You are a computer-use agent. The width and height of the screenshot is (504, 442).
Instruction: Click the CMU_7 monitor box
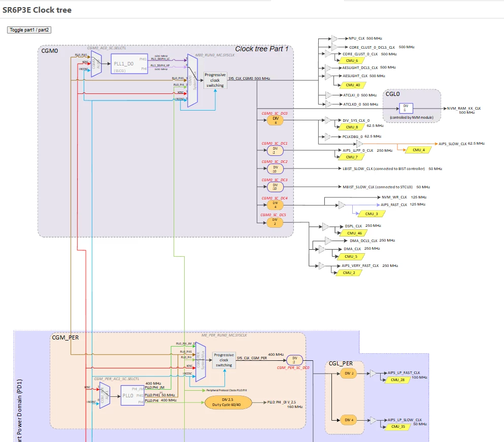(352, 157)
